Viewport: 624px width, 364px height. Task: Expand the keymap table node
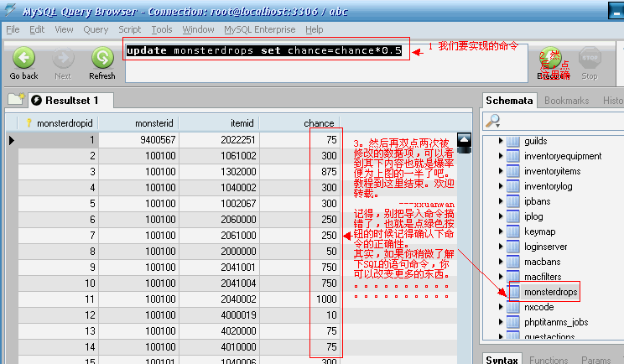pyautogui.click(x=501, y=231)
